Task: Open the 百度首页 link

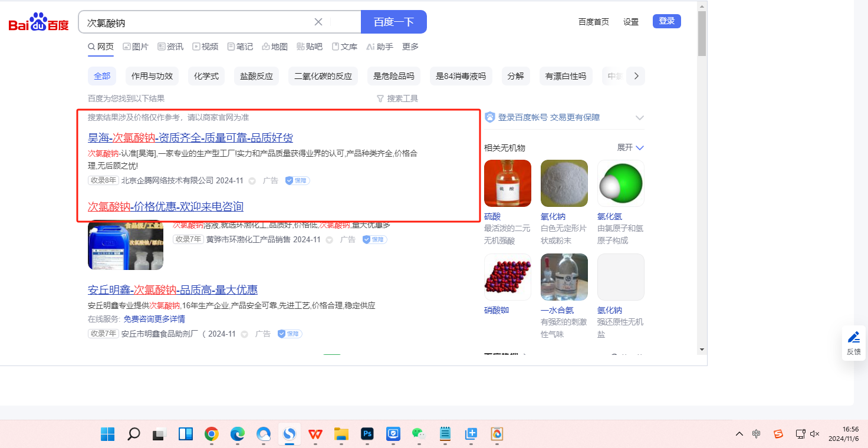Action: point(594,22)
